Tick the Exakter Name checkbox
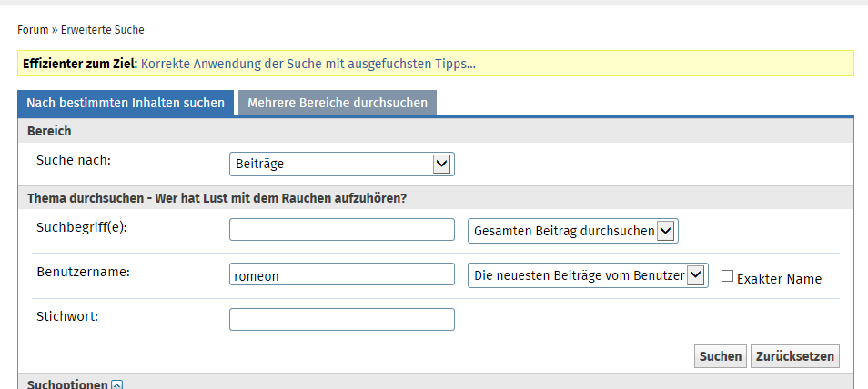The height and width of the screenshot is (389, 868). (727, 276)
